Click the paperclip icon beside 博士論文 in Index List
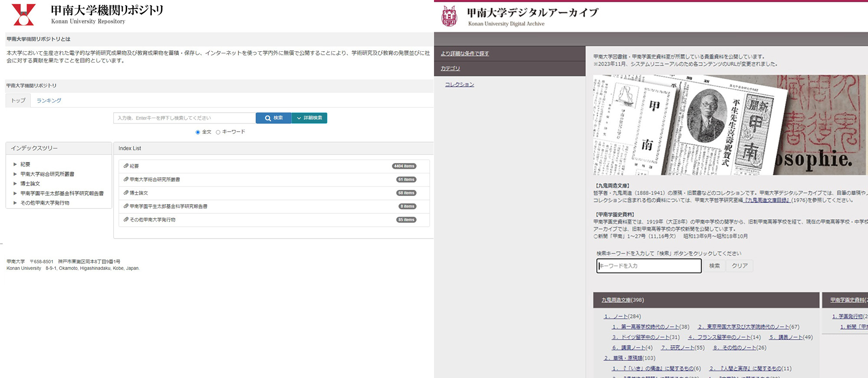Image resolution: width=868 pixels, height=378 pixels. [126, 193]
